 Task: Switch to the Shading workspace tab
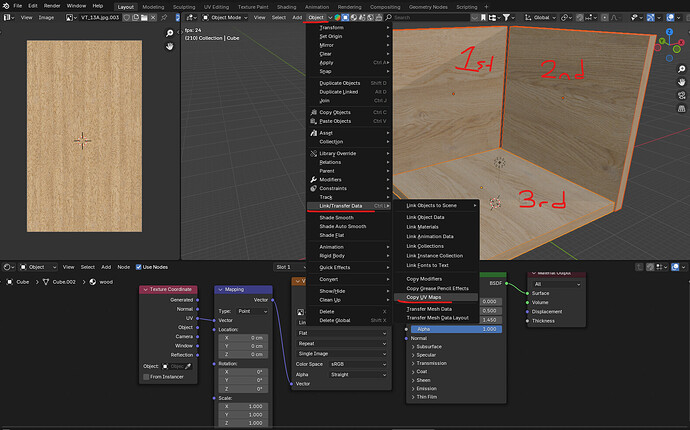click(x=286, y=7)
